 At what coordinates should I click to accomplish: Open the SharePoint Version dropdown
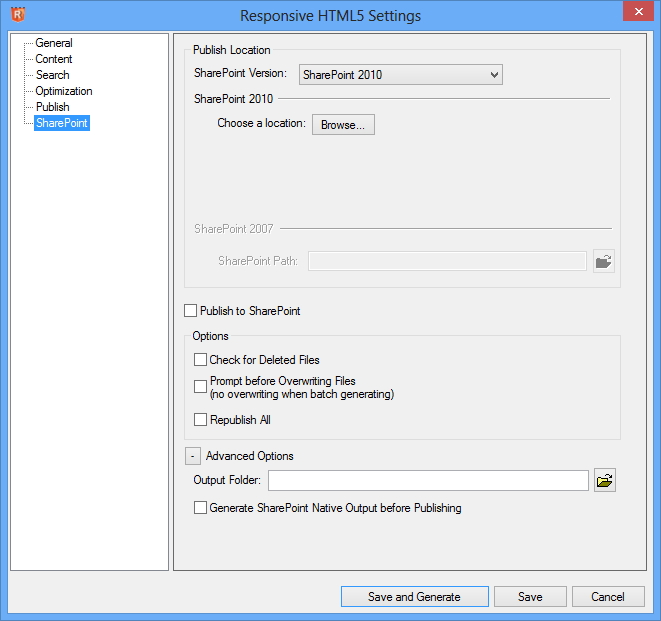400,75
